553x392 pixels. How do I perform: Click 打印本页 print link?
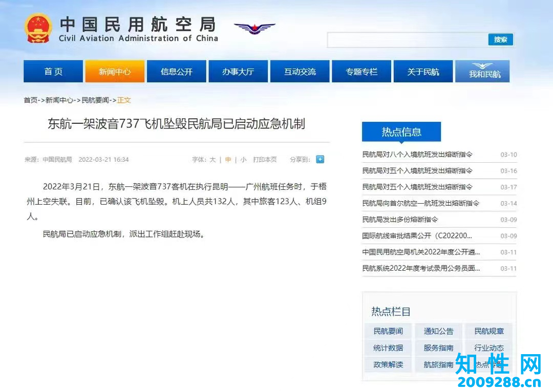(265, 160)
